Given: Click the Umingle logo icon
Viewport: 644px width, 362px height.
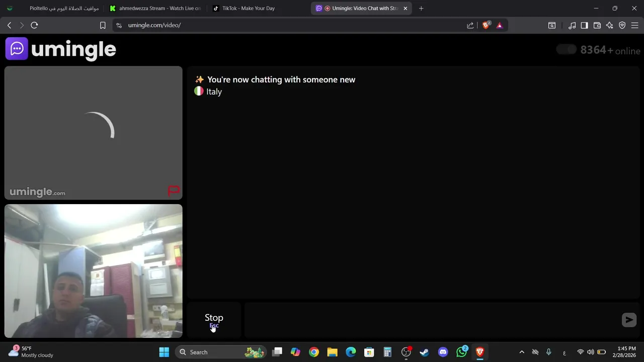Looking at the screenshot, I should click(x=17, y=49).
